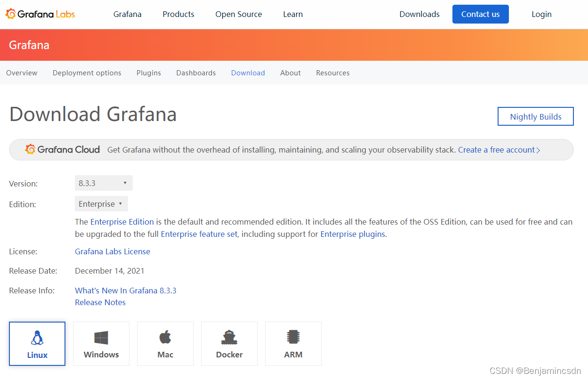This screenshot has width=588, height=380.
Task: Choose the Windows platform tile
Action: [101, 344]
